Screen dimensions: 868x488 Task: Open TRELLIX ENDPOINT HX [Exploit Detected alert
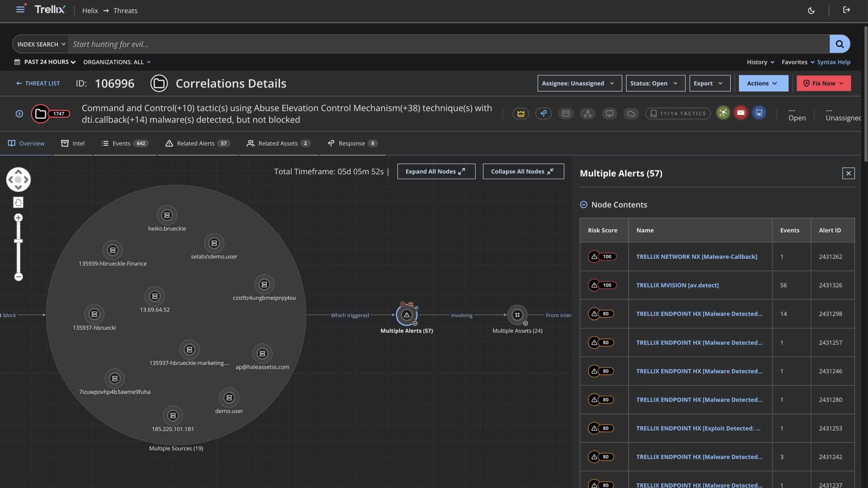pyautogui.click(x=698, y=428)
